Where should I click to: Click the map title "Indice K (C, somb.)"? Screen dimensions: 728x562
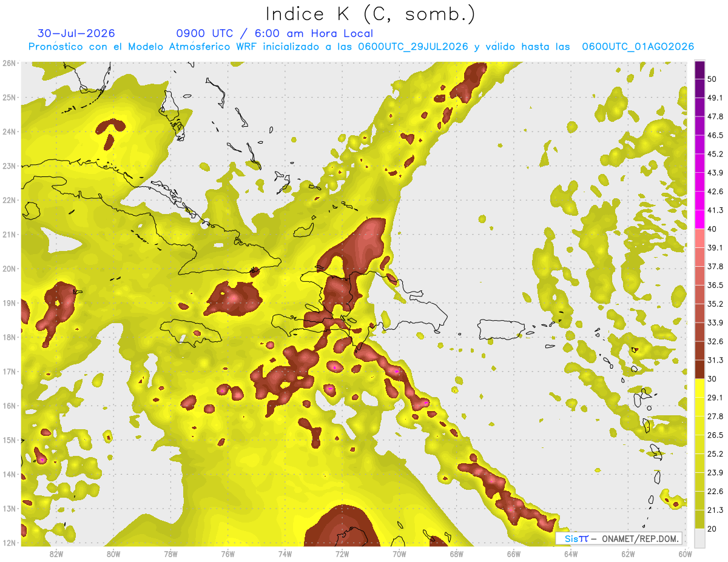click(370, 14)
